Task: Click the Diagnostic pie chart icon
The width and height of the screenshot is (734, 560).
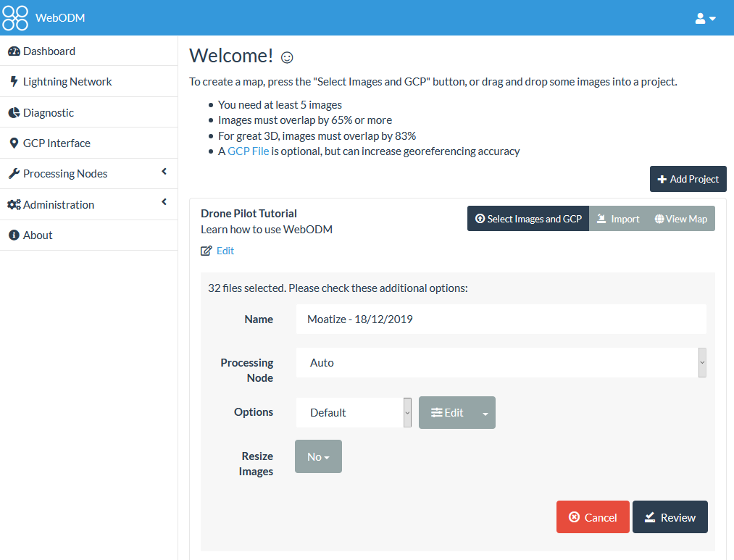Action: tap(14, 113)
